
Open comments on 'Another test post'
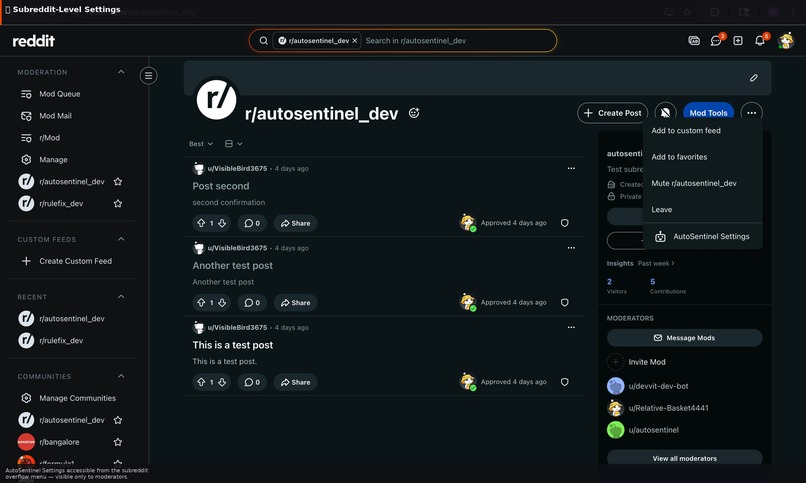point(252,303)
